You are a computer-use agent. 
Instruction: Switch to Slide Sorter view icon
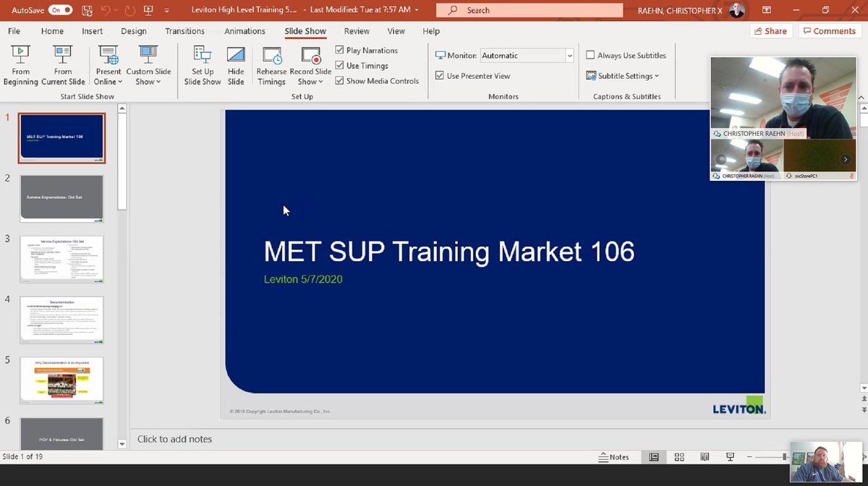pos(679,457)
